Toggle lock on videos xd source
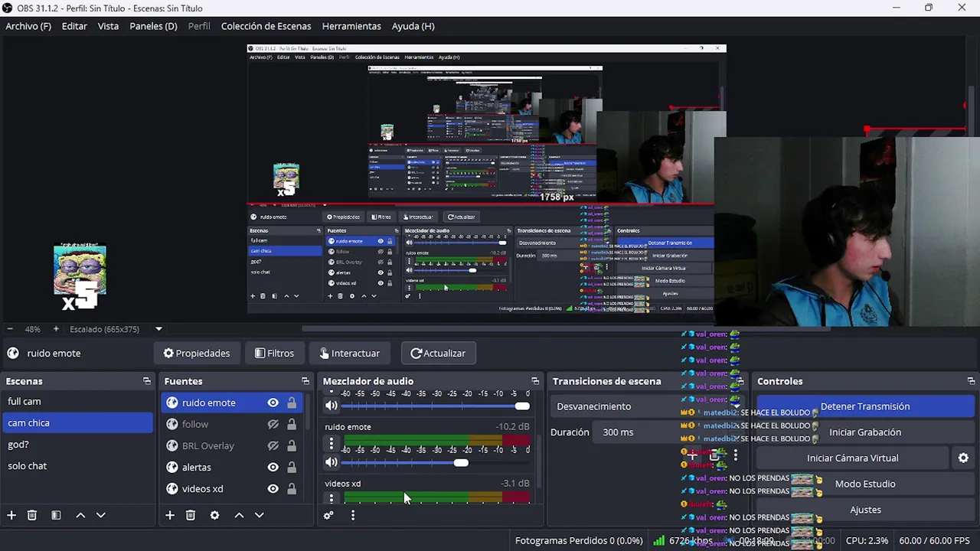980x551 pixels. pos(292,488)
